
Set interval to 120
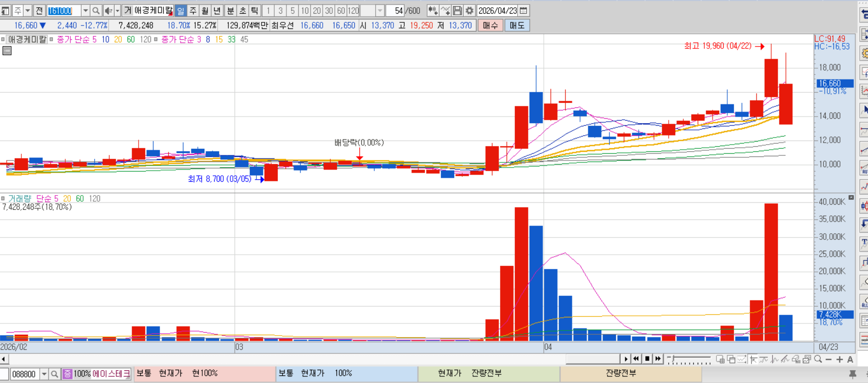click(353, 11)
